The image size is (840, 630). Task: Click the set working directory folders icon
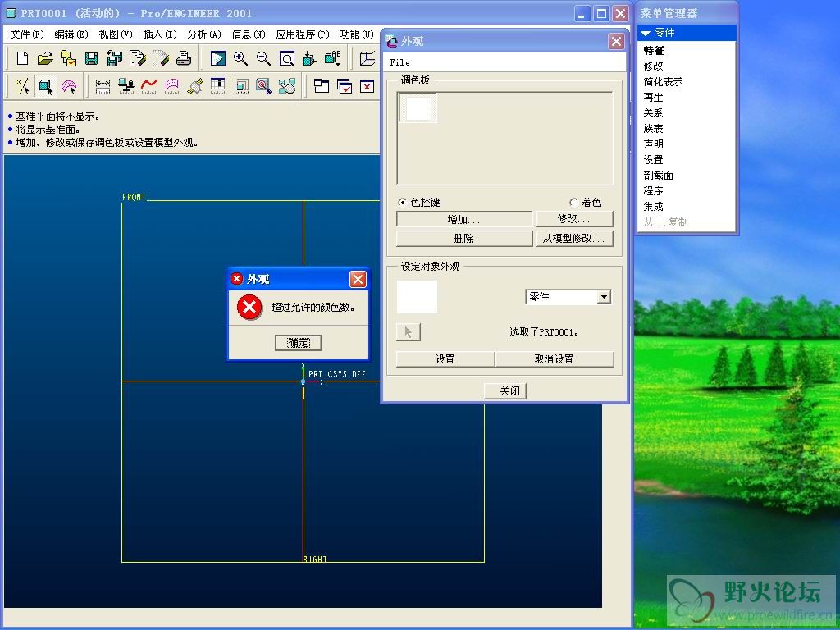(x=68, y=58)
